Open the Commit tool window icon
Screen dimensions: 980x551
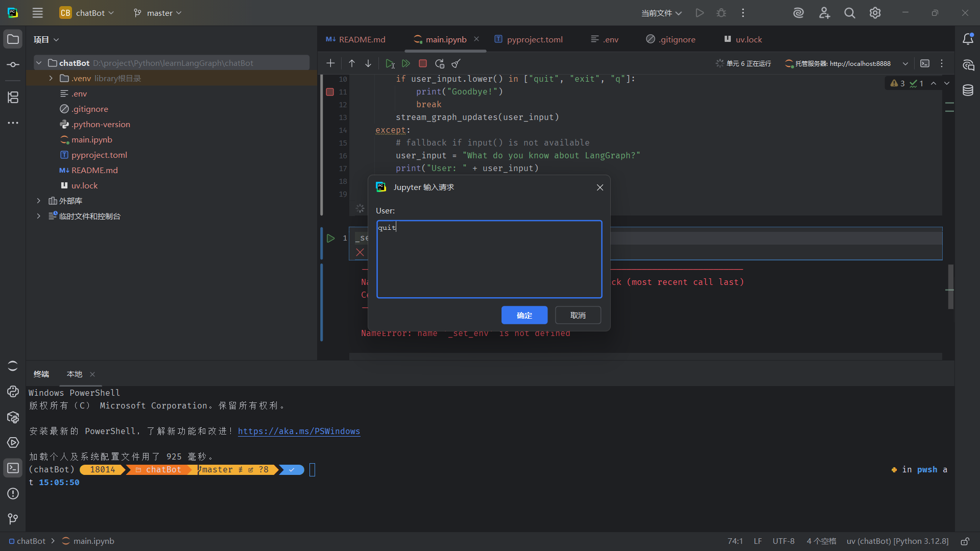coord(13,65)
